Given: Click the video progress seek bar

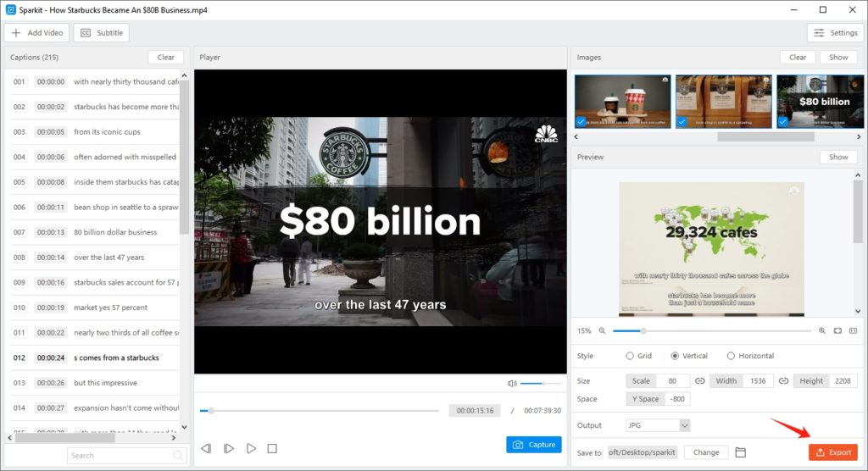Looking at the screenshot, I should tap(320, 411).
